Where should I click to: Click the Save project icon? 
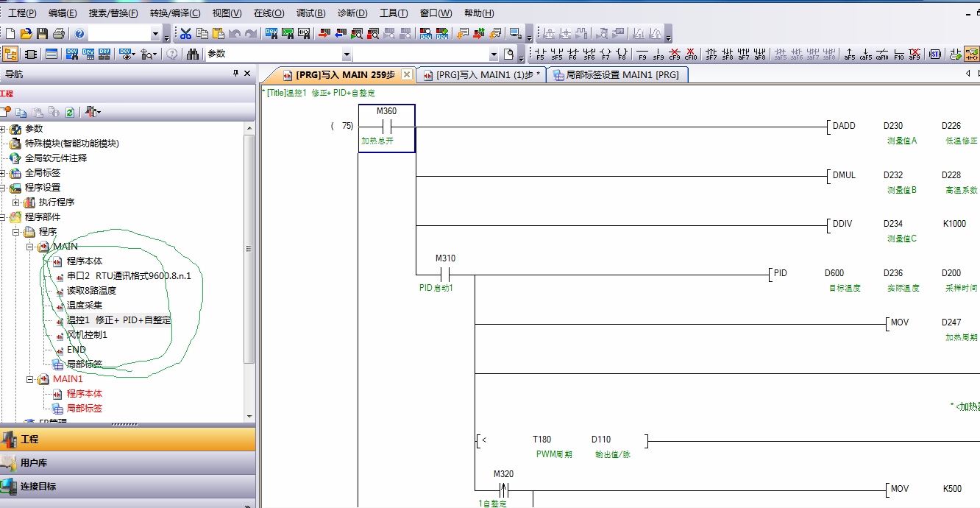pyautogui.click(x=42, y=34)
